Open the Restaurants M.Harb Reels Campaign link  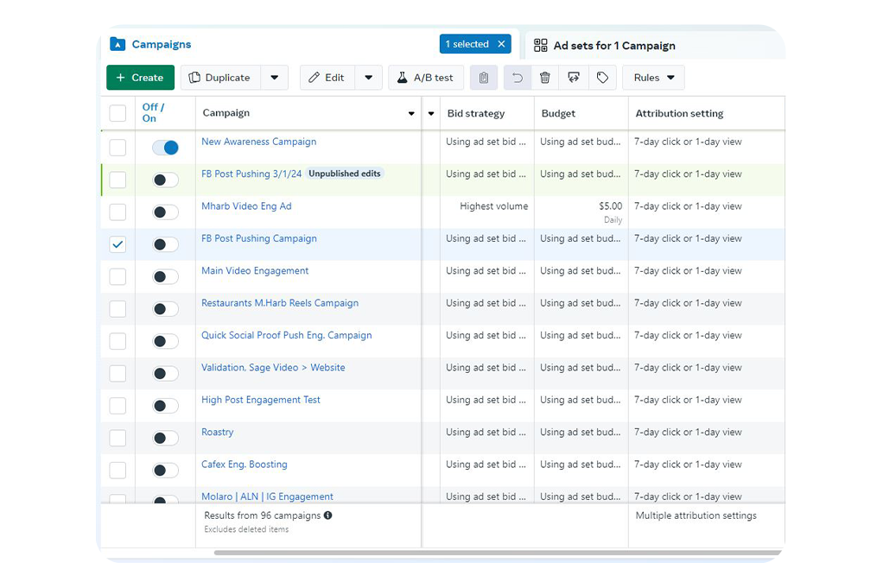tap(280, 303)
